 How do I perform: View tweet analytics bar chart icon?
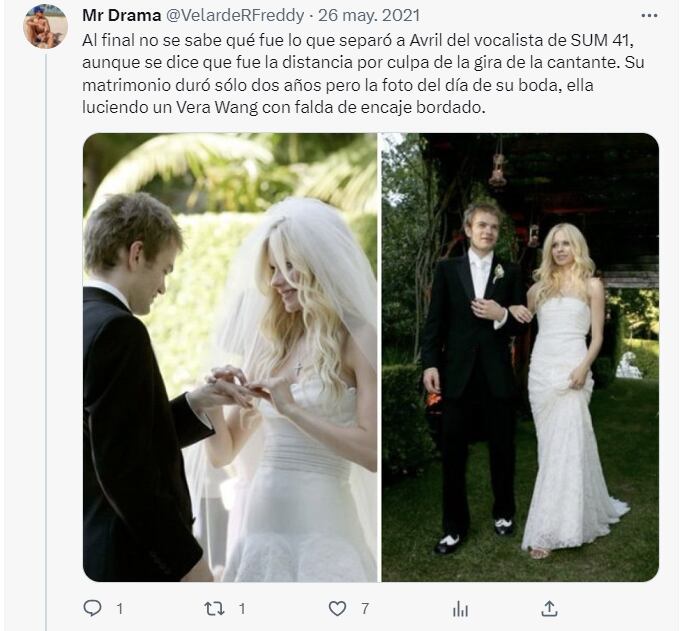click(461, 607)
